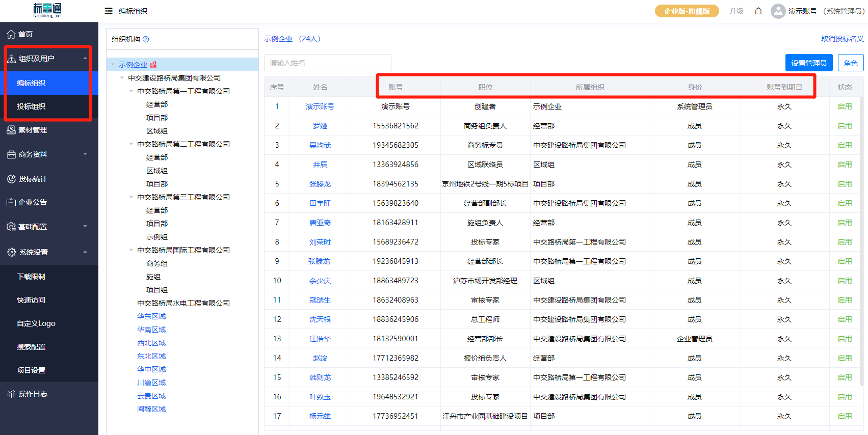868x435 pixels.
Task: Open 编标组织 menu item
Action: (49, 83)
